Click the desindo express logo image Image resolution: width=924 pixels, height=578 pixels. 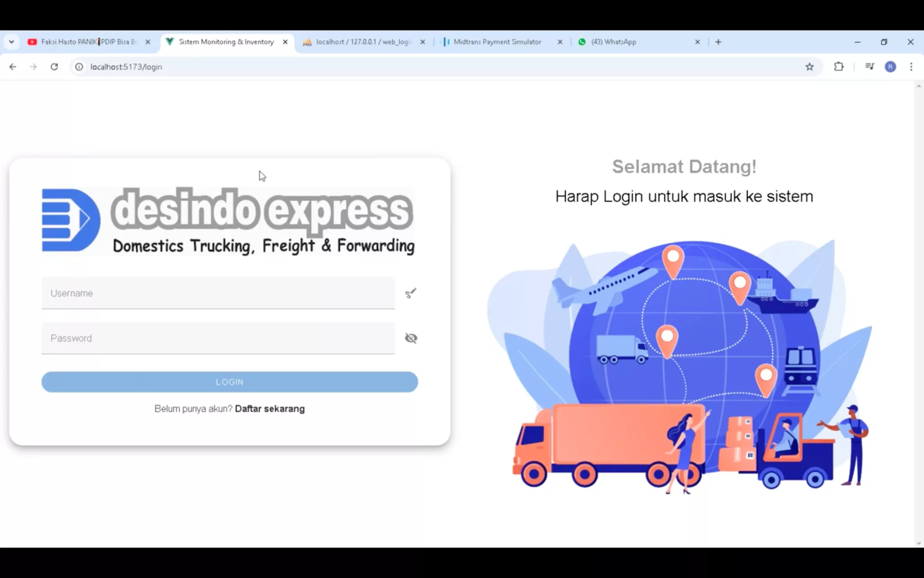(228, 221)
